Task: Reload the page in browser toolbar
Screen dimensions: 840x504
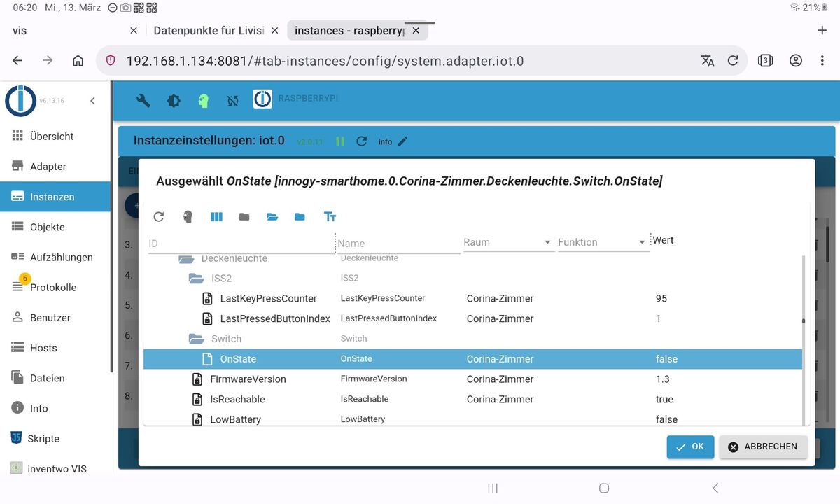Action: tap(733, 61)
